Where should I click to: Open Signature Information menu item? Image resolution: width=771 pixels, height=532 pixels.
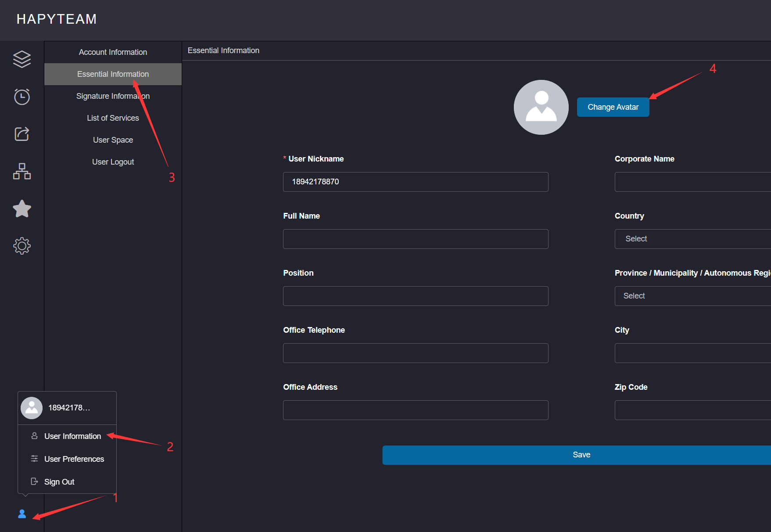[113, 96]
